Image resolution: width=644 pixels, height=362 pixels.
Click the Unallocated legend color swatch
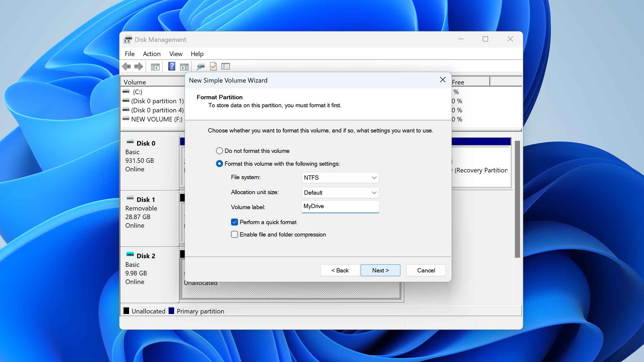(x=126, y=311)
